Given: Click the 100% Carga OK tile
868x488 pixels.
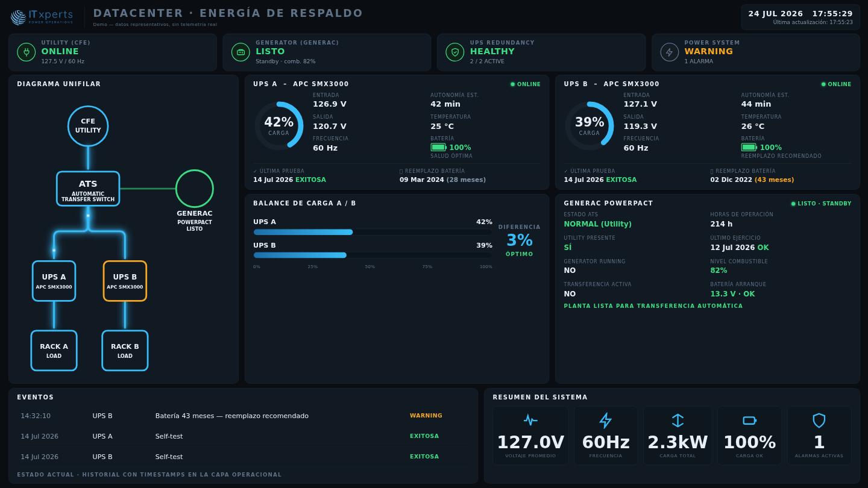Looking at the screenshot, I should [x=749, y=436].
